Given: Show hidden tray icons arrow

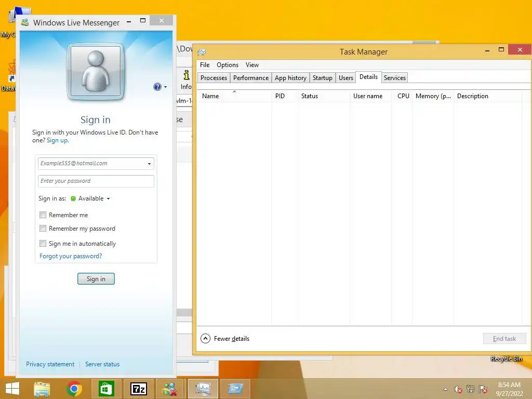Looking at the screenshot, I should [x=446, y=389].
